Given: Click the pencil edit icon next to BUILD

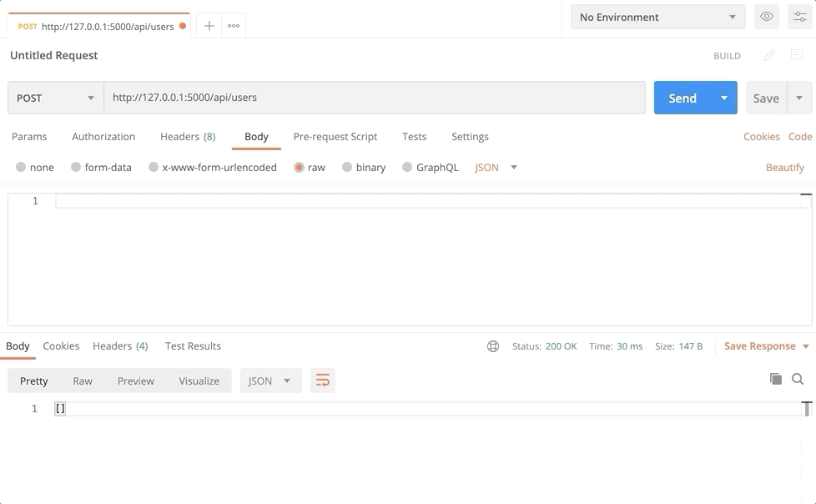Looking at the screenshot, I should tap(769, 55).
